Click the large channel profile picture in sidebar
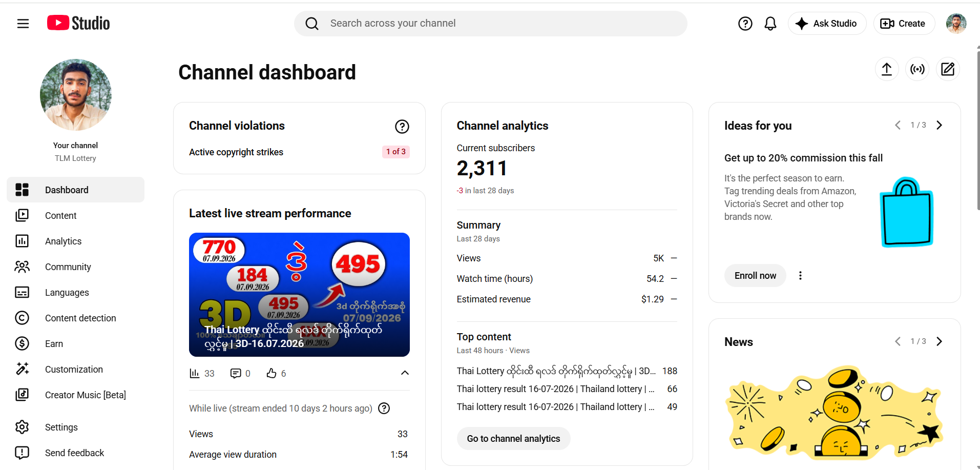This screenshot has height=470, width=980. click(76, 95)
